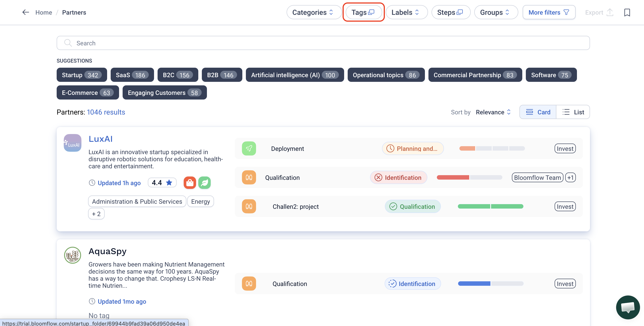This screenshot has width=644, height=326.
Task: Click LuxAI Qualification binoculars icon
Action: [249, 177]
